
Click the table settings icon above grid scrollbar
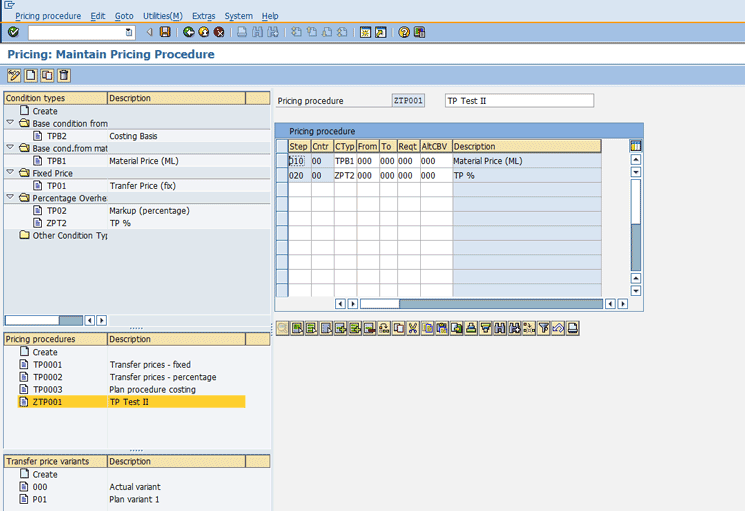tap(636, 146)
